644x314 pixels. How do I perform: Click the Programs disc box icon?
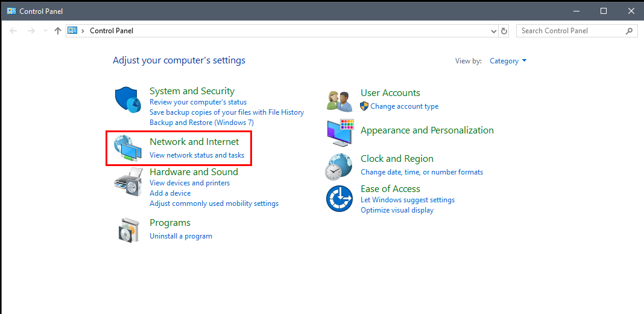pos(127,229)
